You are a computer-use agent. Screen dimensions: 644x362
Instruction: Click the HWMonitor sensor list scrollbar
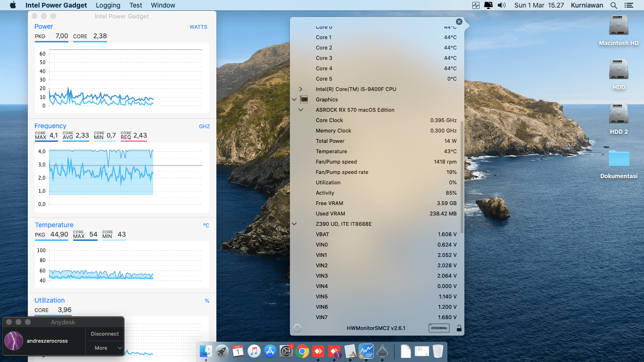coord(462,177)
